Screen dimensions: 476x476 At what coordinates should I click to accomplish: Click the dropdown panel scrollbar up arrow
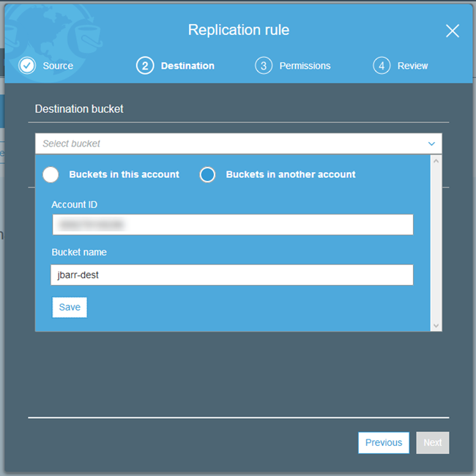[x=436, y=160]
